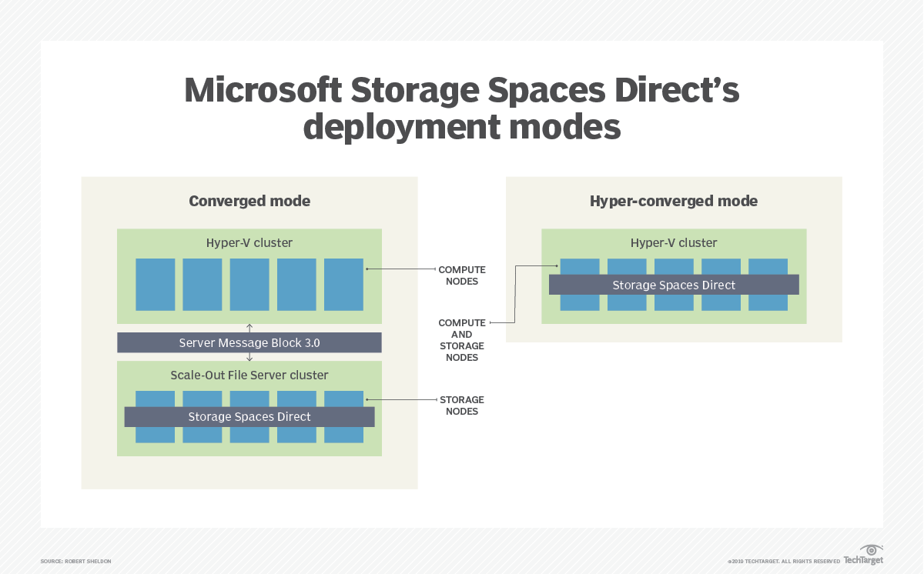Click the TechTarget copyright notice text
Viewport: 924px width, 574px height.
783,562
